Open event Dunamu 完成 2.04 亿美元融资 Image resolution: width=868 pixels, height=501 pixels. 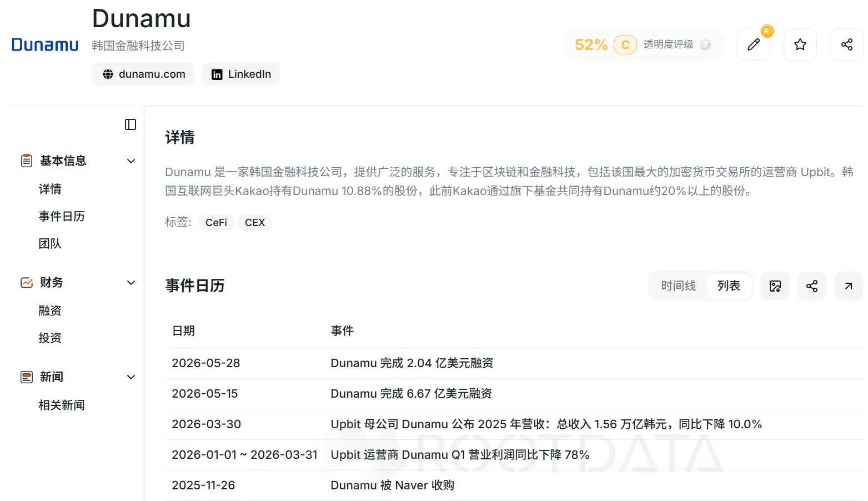[x=412, y=363]
